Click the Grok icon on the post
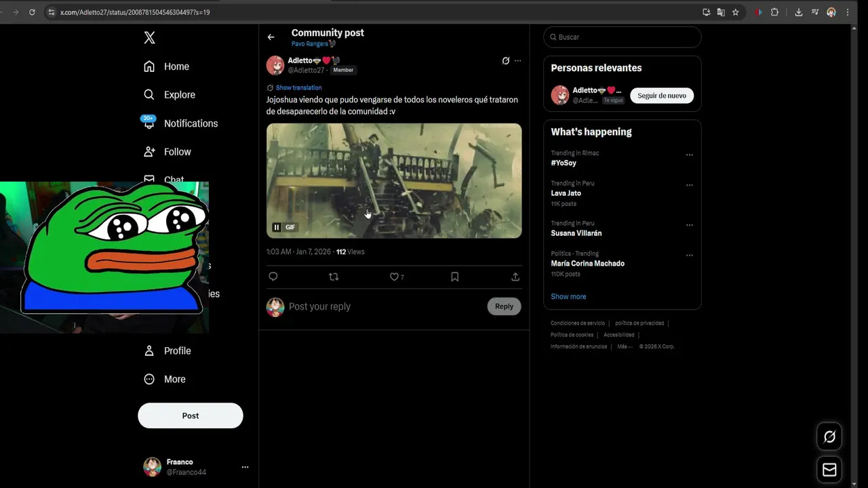868x488 pixels. 505,60
